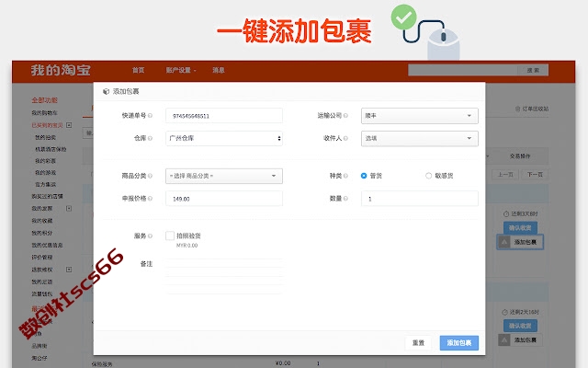588x368 pixels.
Task: Open the 运输公司 dropdown showing 顺丰
Action: (x=420, y=116)
